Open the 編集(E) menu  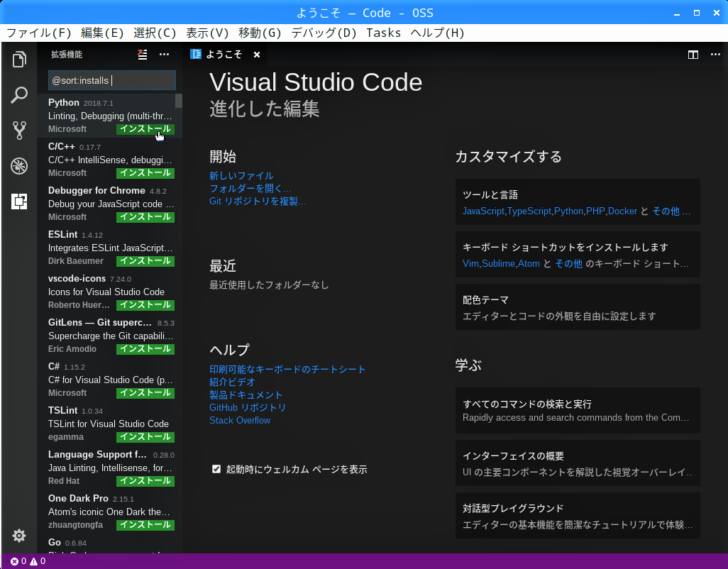click(x=102, y=33)
